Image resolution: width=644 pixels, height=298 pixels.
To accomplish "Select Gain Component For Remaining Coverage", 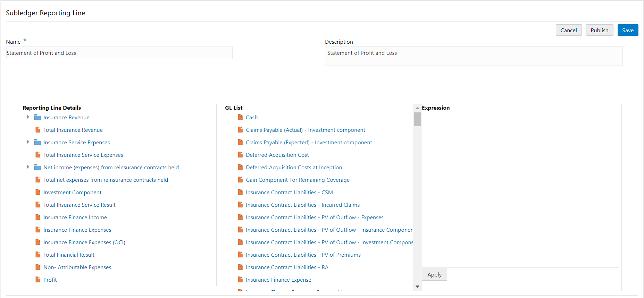I will click(x=298, y=180).
